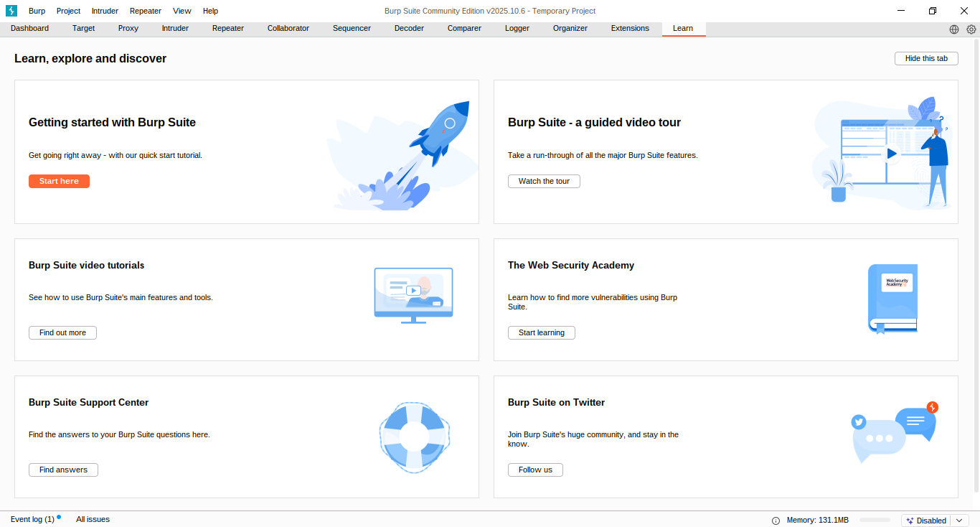Click the memory info circle icon

tap(776, 521)
